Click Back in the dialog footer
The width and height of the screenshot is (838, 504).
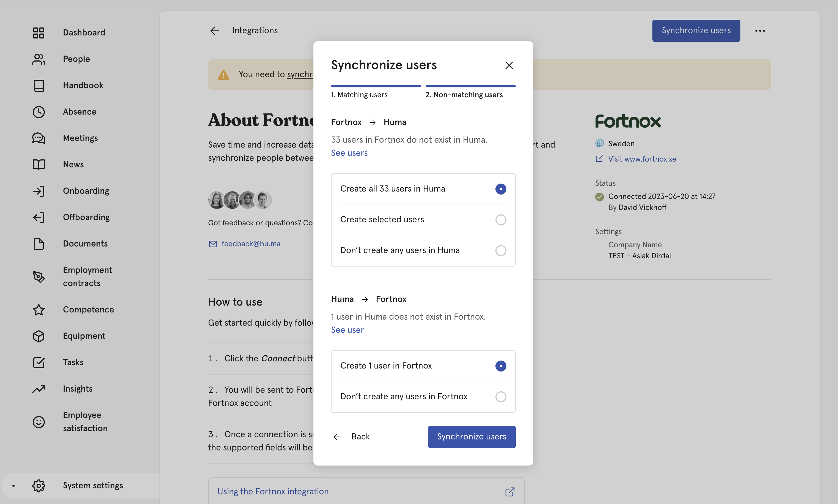[x=351, y=437]
